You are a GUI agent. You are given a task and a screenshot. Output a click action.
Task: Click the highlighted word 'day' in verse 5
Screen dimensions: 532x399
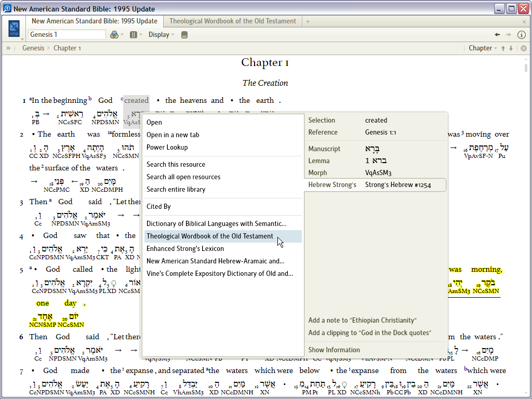point(70,303)
